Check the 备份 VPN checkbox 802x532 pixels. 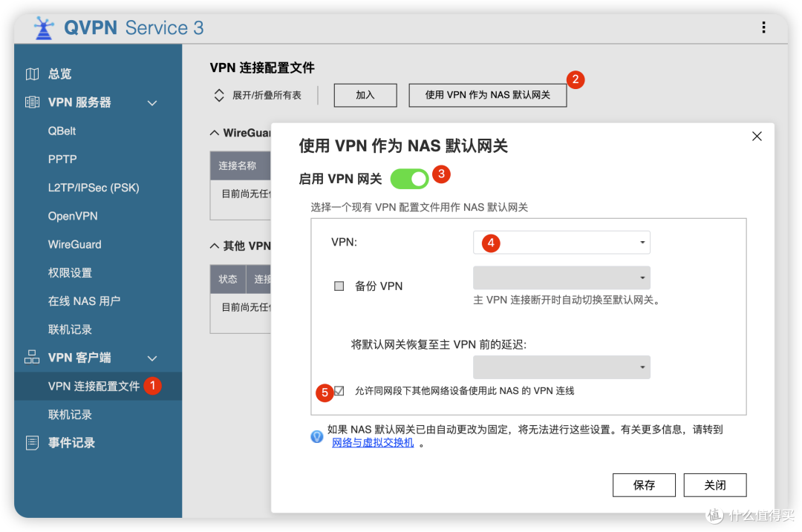339,286
